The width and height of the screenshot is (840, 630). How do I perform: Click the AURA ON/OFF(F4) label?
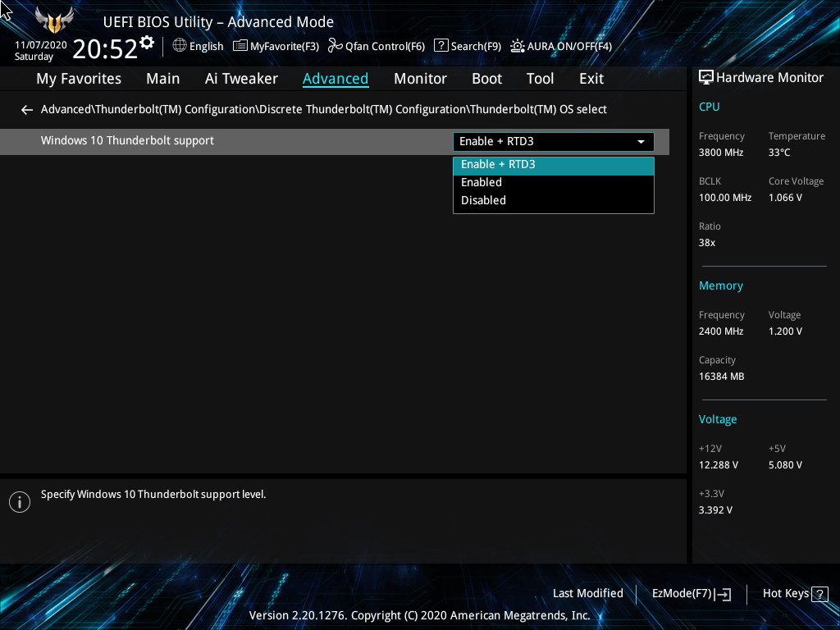569,47
